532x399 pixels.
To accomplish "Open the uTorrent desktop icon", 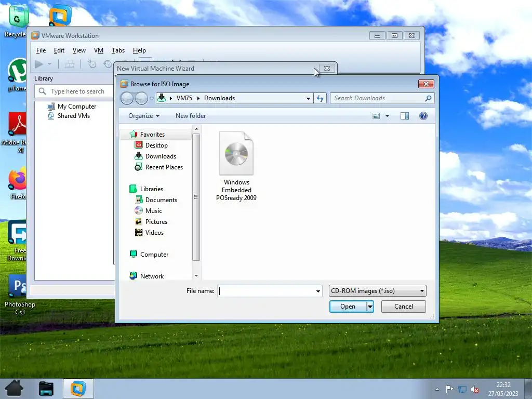I will pos(17,75).
